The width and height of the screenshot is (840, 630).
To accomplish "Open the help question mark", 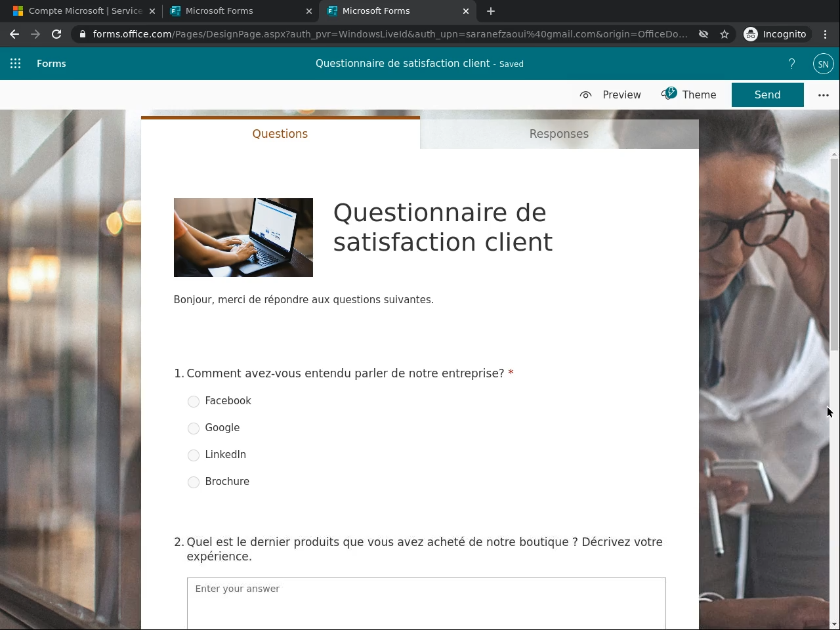I will (791, 64).
